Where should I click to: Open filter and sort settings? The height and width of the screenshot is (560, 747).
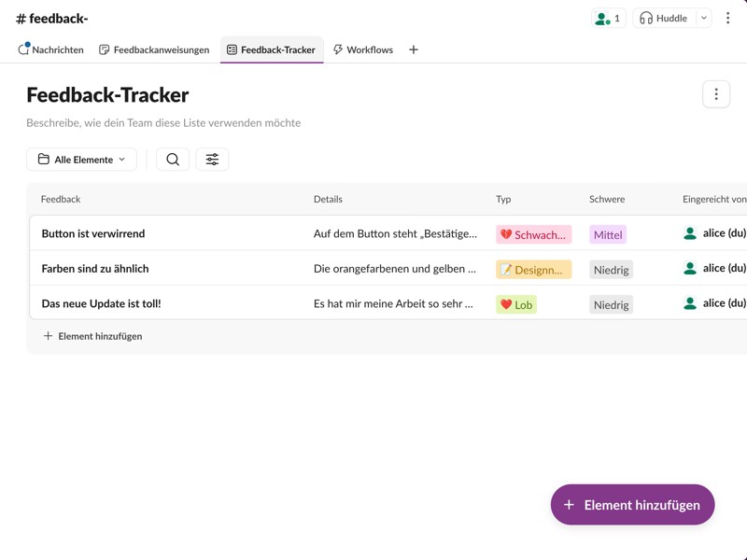[212, 159]
